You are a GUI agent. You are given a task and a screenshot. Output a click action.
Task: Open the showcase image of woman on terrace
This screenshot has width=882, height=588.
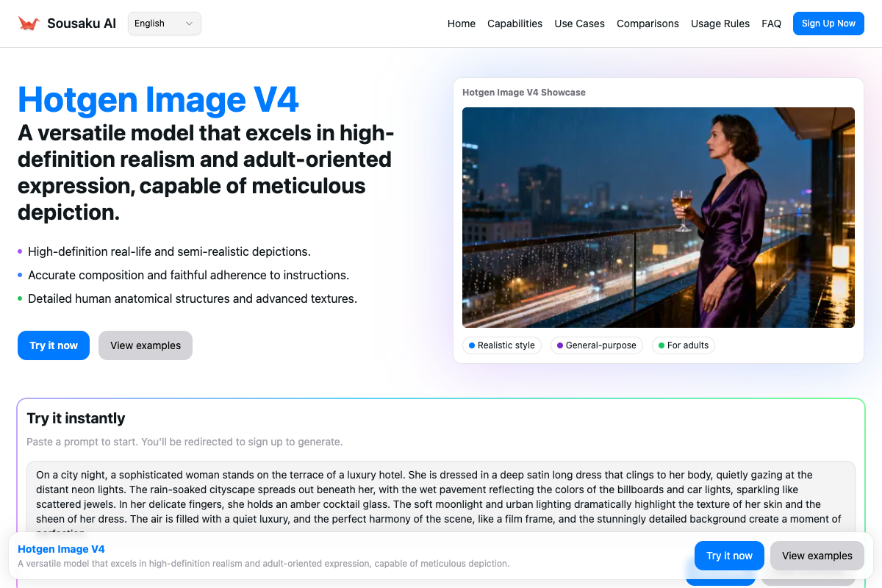pyautogui.click(x=658, y=217)
